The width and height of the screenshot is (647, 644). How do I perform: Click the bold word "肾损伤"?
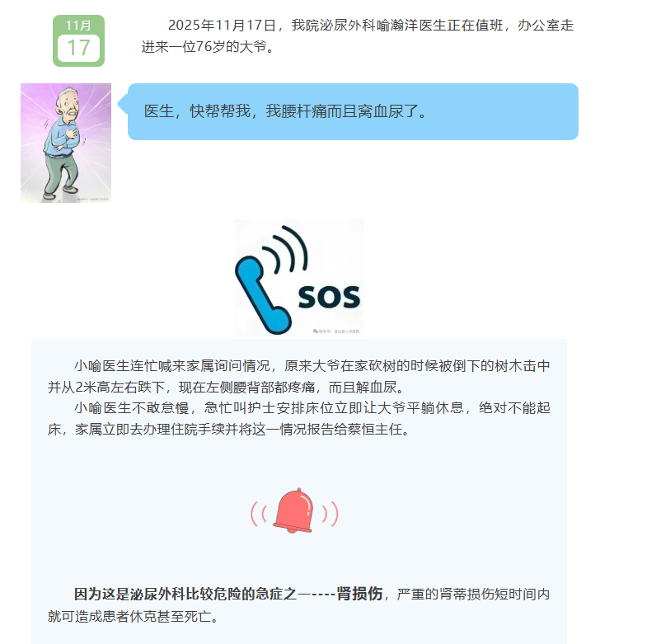pyautogui.click(x=359, y=594)
